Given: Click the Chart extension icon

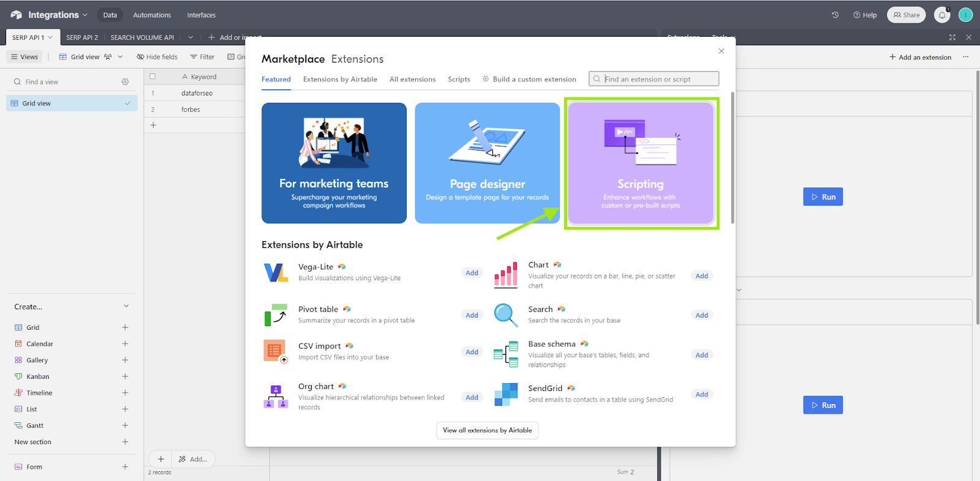Looking at the screenshot, I should (x=506, y=275).
